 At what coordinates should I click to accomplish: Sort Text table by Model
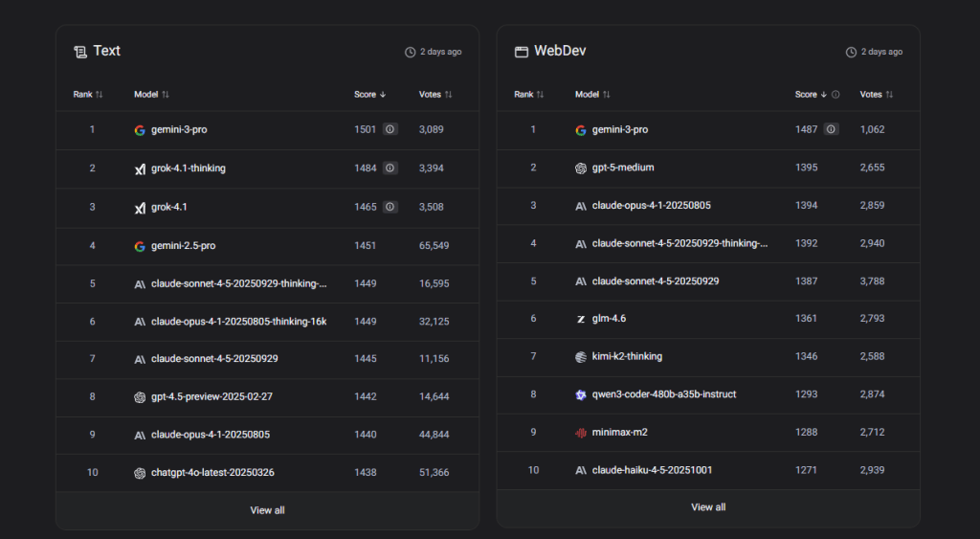point(151,95)
